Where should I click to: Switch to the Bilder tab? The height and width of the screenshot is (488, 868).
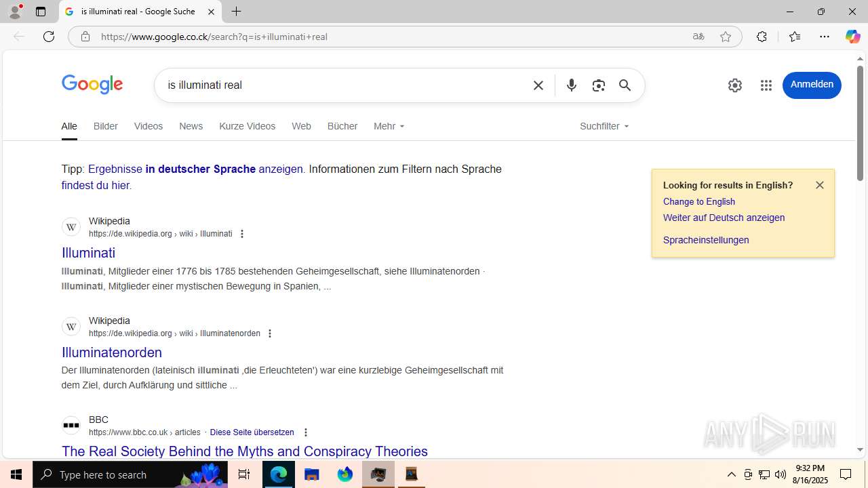(x=106, y=126)
